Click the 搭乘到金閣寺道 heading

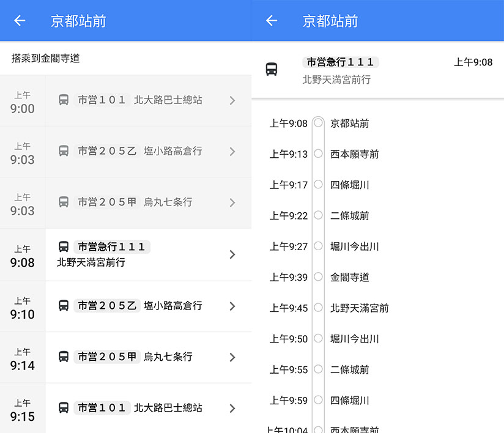point(45,58)
